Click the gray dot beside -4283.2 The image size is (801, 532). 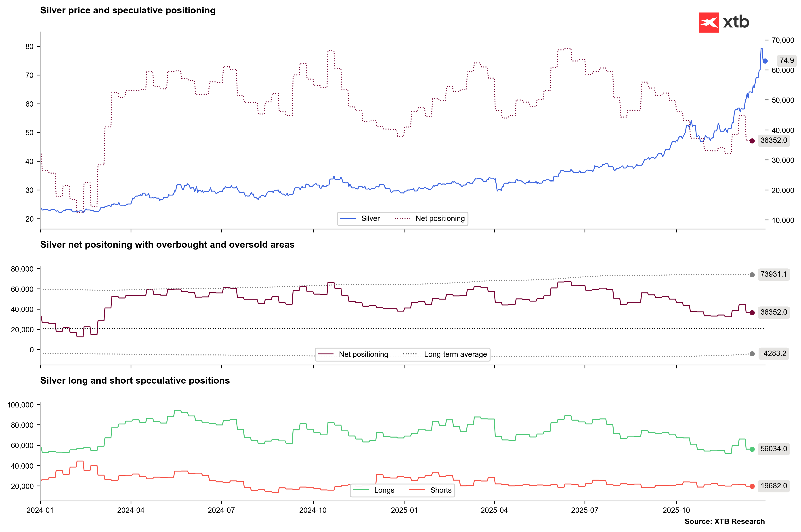click(x=752, y=354)
